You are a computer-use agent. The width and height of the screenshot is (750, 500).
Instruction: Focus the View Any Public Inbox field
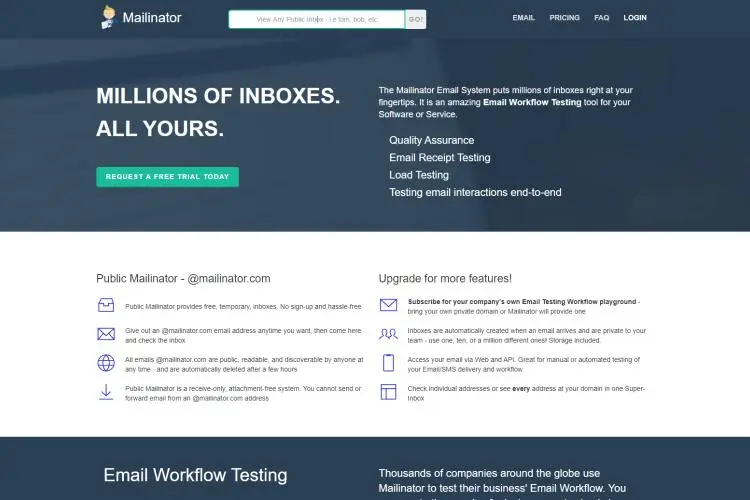(317, 20)
